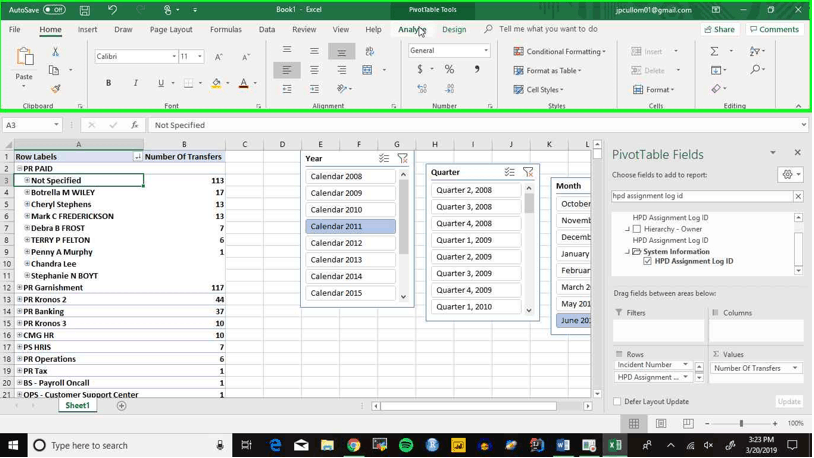Uncheck HPD Assignment Log ID checkbox

point(647,261)
